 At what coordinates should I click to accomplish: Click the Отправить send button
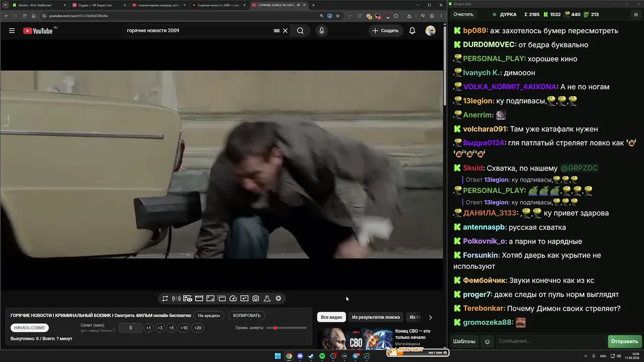tap(624, 341)
